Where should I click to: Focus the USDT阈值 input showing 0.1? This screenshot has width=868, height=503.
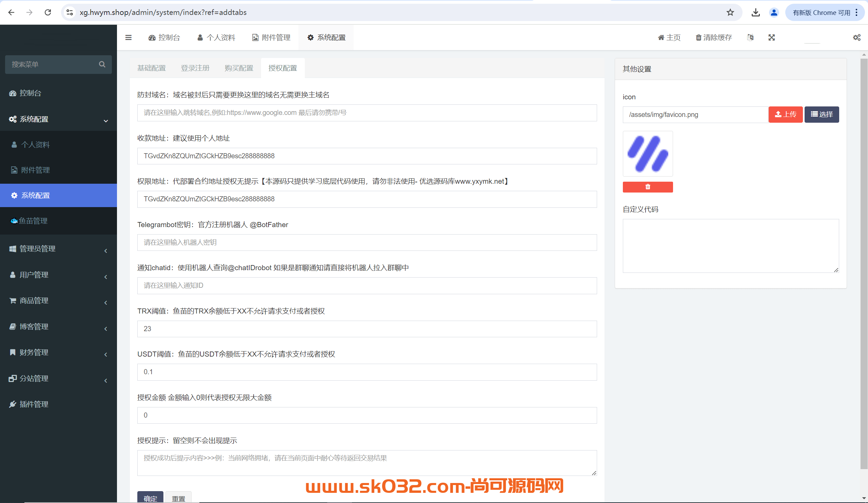367,372
